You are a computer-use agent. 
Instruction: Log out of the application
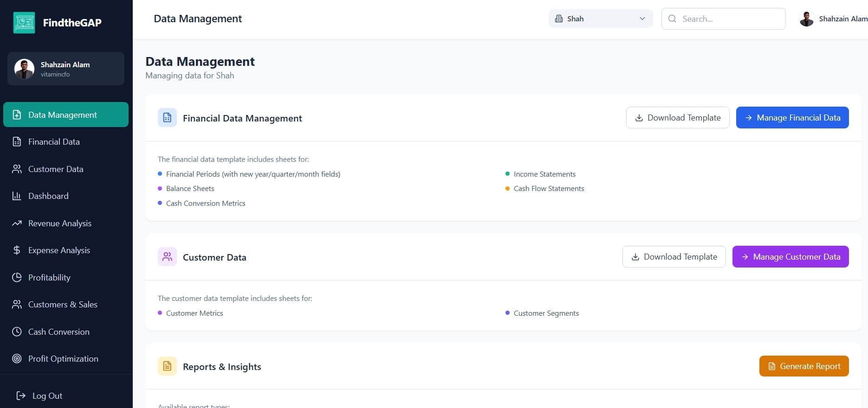tap(39, 395)
